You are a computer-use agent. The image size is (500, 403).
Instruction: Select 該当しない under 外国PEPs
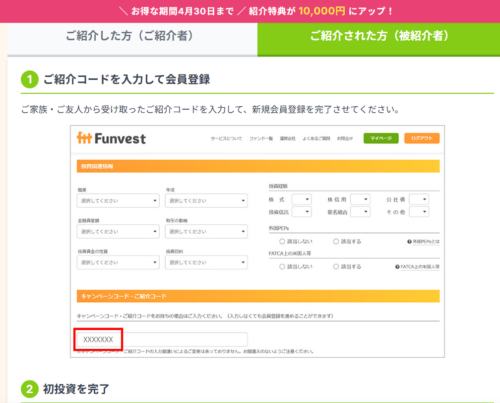(x=282, y=241)
